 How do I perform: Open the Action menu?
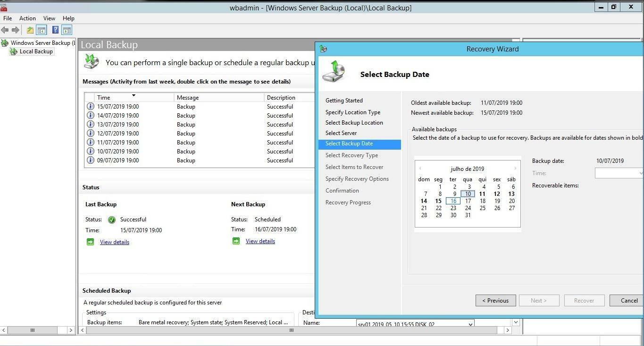point(27,18)
